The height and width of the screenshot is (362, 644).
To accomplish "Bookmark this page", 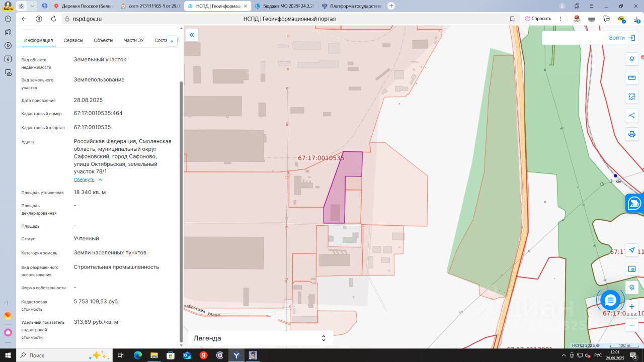I will (512, 19).
